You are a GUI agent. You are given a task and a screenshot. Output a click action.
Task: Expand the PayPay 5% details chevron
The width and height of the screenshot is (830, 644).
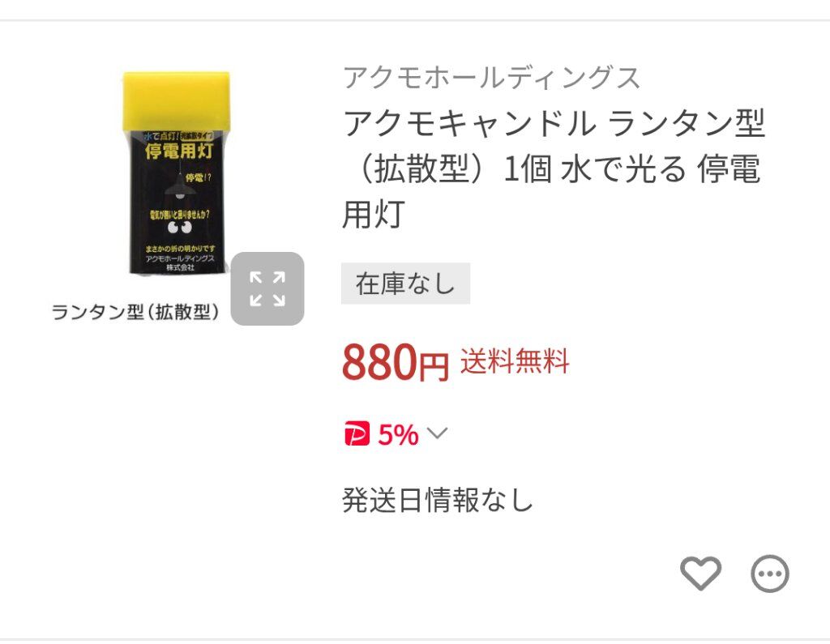pyautogui.click(x=437, y=433)
